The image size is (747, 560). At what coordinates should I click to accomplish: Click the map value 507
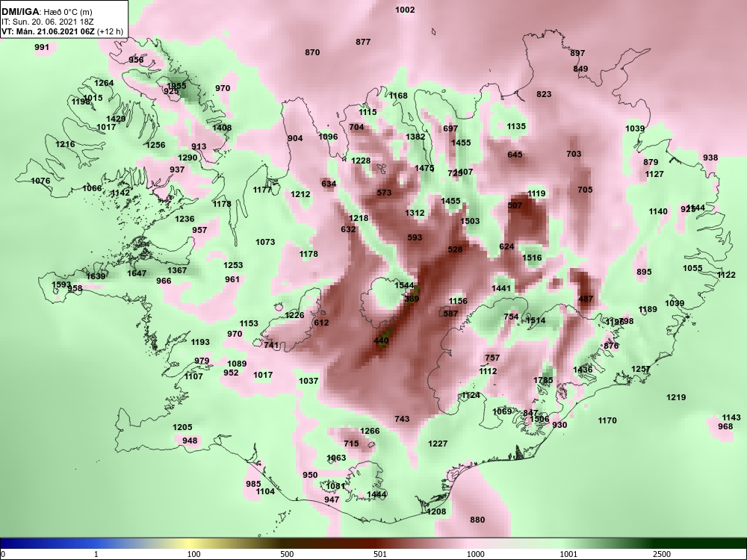pyautogui.click(x=515, y=206)
